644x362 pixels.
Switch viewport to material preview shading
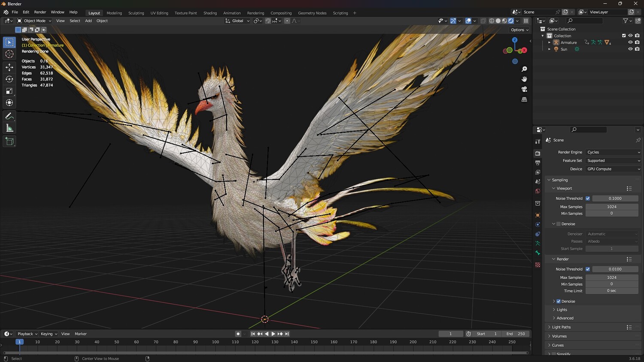coord(504,21)
